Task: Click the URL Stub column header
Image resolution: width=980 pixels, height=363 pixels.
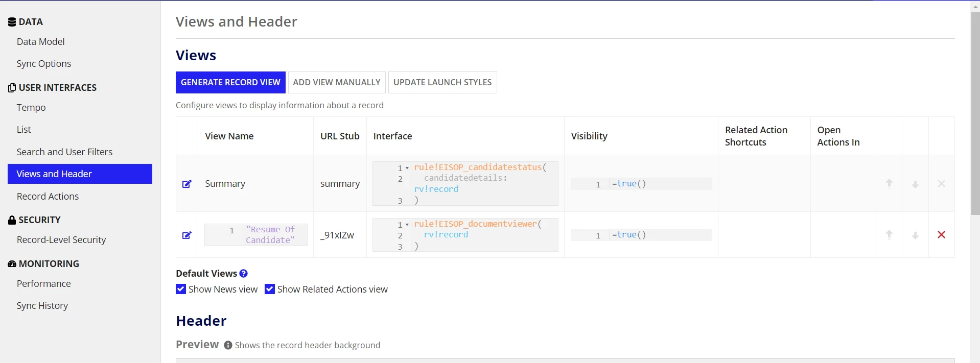Action: [340, 136]
